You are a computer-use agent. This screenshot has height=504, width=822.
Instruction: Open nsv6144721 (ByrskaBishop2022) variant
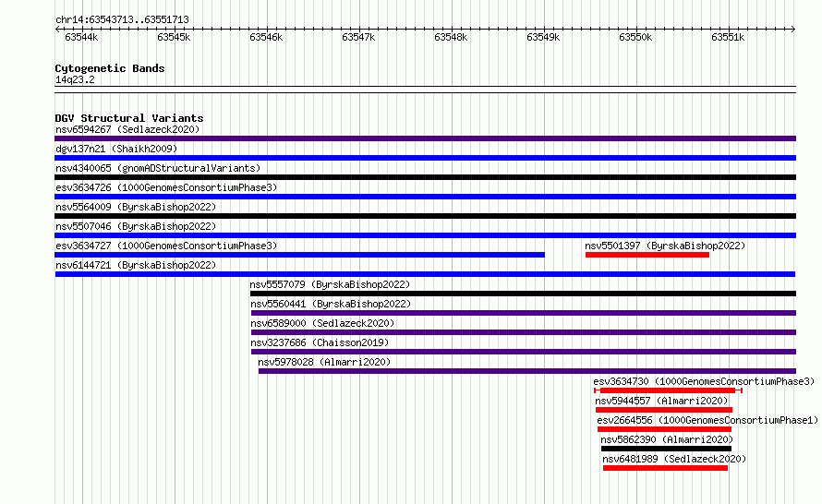136,265
